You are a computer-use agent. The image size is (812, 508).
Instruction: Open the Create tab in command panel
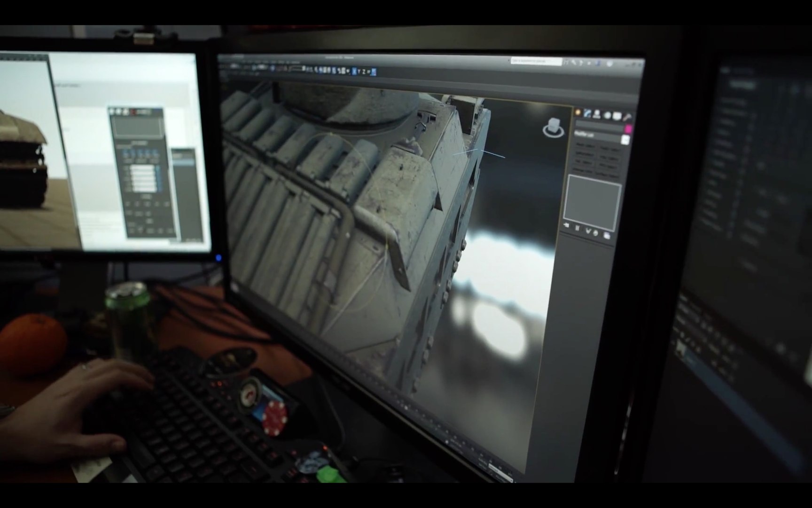tap(578, 112)
